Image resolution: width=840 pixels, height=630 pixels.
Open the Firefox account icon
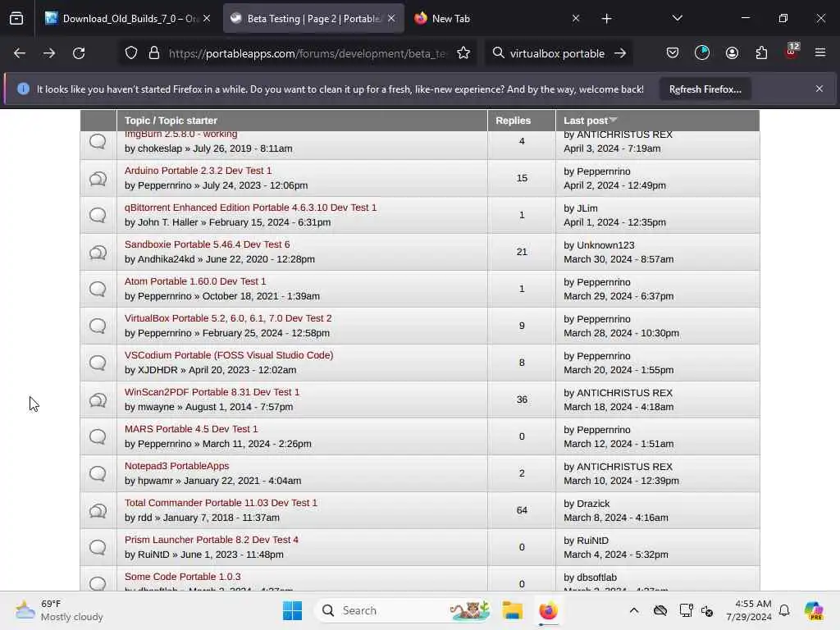pos(732,53)
